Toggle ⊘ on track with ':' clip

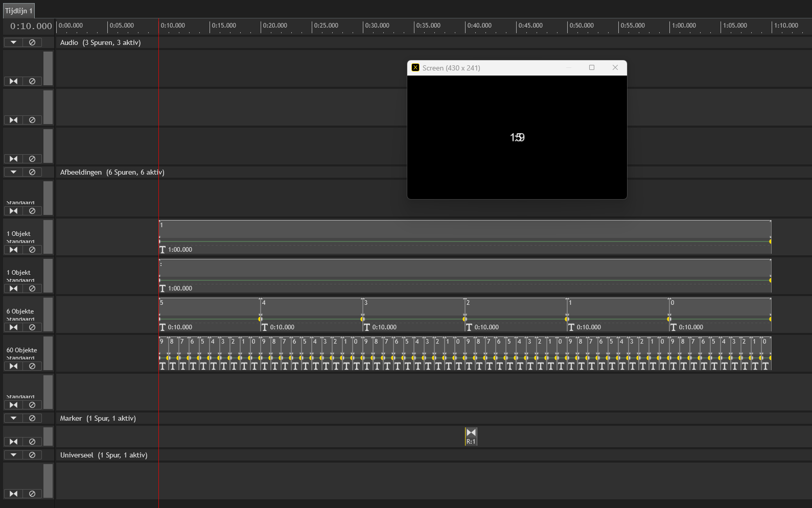coord(32,288)
